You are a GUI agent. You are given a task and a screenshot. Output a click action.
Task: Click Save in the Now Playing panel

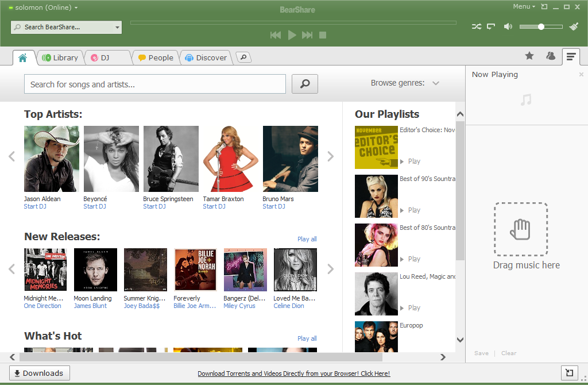click(x=482, y=353)
